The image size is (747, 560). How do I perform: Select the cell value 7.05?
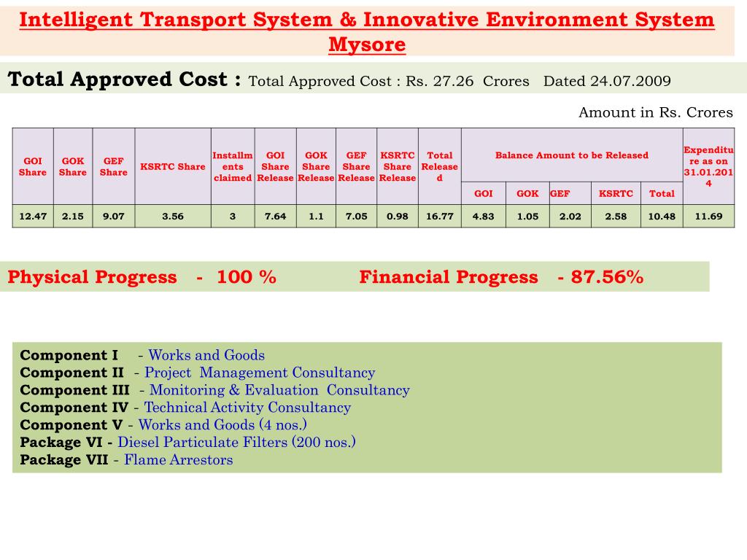coord(356,216)
